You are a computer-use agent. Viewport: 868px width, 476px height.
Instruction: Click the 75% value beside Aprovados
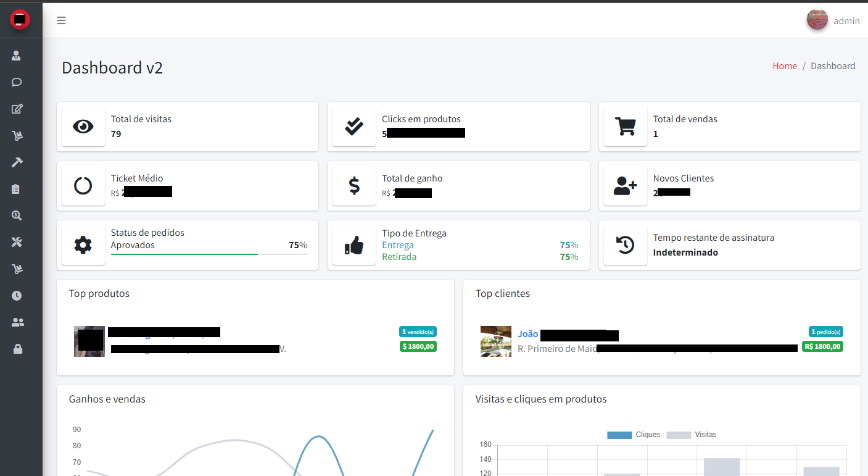tap(298, 245)
